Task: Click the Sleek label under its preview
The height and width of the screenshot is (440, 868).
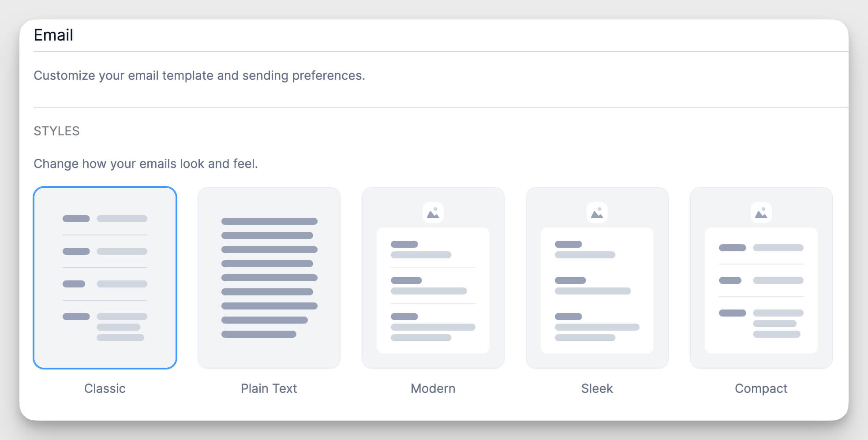Action: pyautogui.click(x=597, y=388)
